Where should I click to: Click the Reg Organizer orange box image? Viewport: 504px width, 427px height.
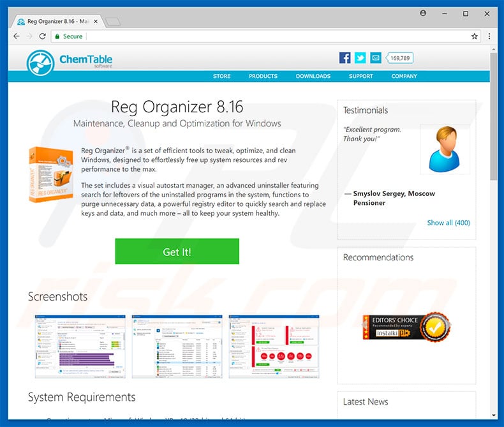coord(51,175)
